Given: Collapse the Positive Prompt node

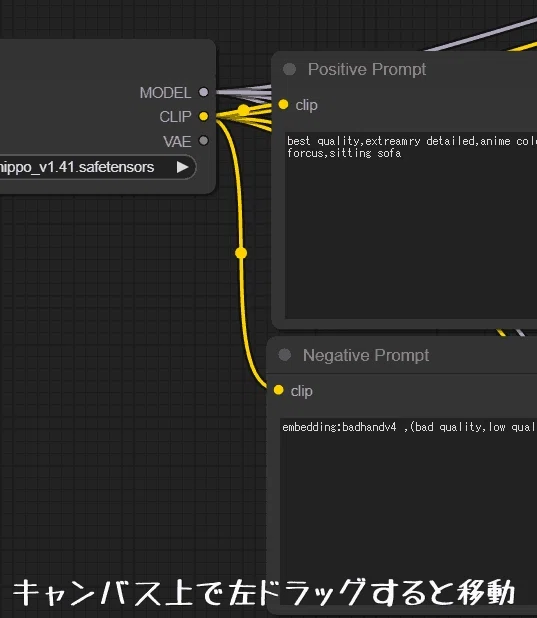Looking at the screenshot, I should 289,69.
